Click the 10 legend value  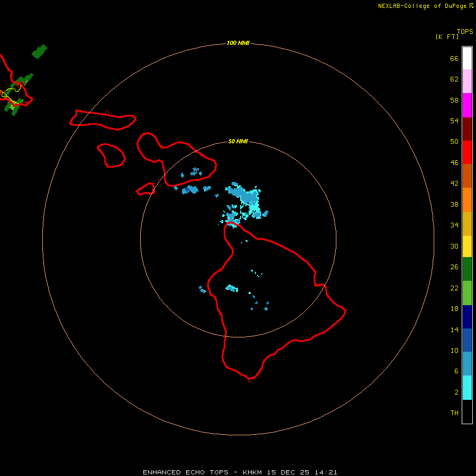click(x=454, y=350)
